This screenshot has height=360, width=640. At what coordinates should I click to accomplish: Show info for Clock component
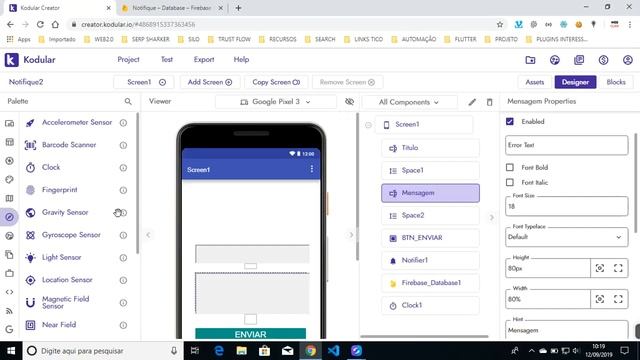pos(123,167)
